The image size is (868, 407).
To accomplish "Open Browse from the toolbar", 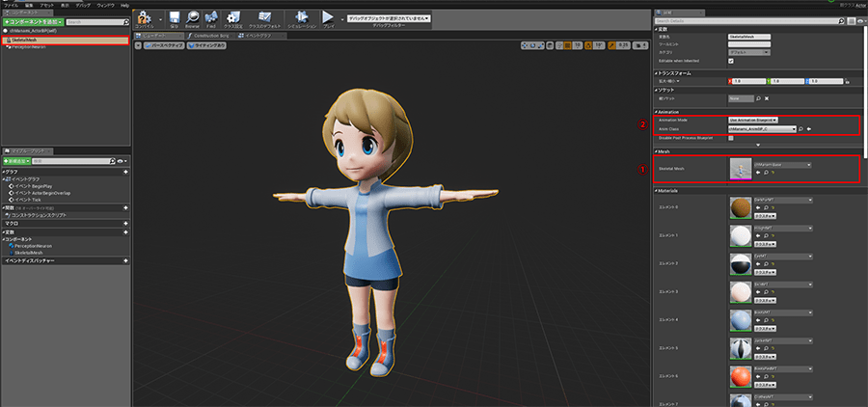I will (194, 18).
